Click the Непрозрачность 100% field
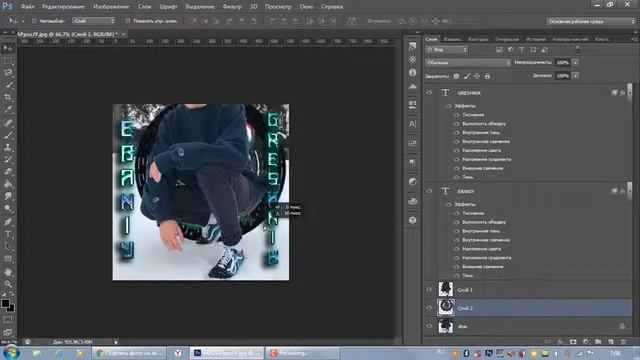The height and width of the screenshot is (360, 640). [563, 63]
